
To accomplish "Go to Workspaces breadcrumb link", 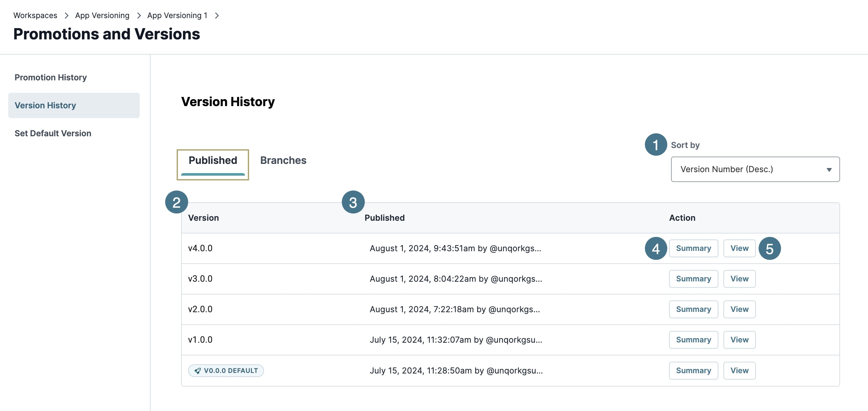I will coord(35,16).
